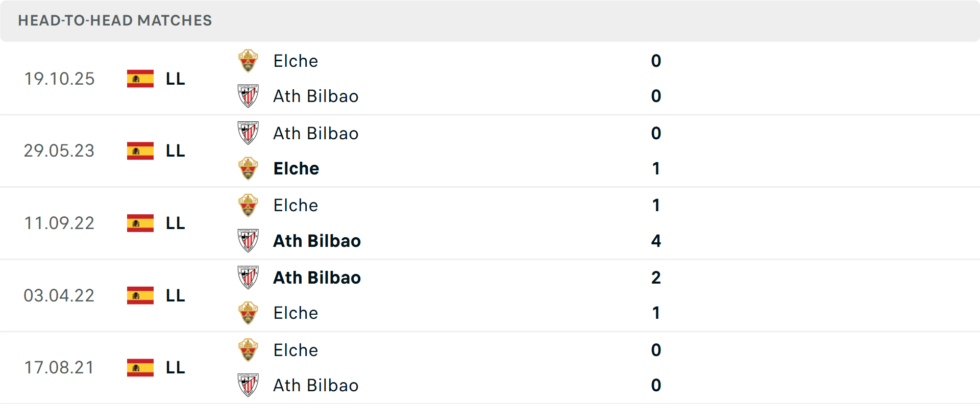The width and height of the screenshot is (980, 404).
Task: Open the LL competition label for the 19.10.25 match
Action: click(174, 79)
